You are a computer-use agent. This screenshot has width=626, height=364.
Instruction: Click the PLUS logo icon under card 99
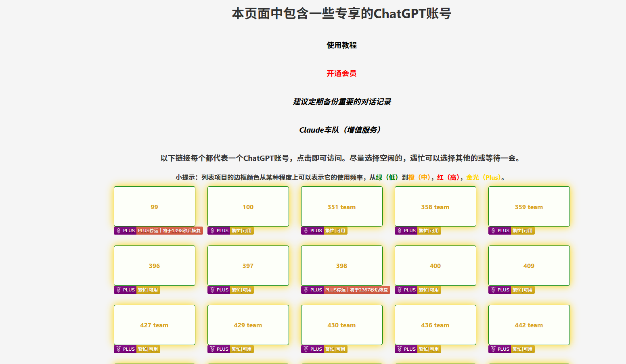click(x=119, y=231)
